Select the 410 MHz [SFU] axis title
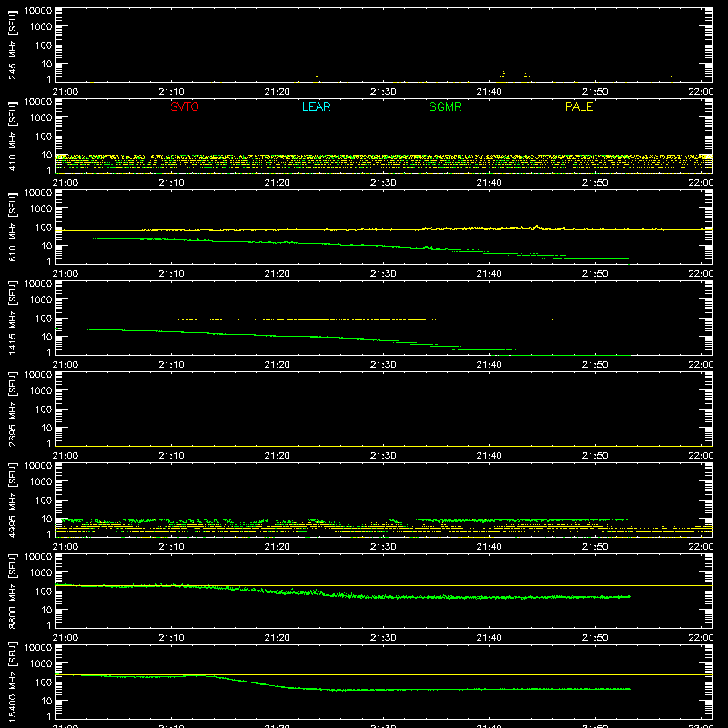Viewport: 728px width, 728px height. click(12, 136)
